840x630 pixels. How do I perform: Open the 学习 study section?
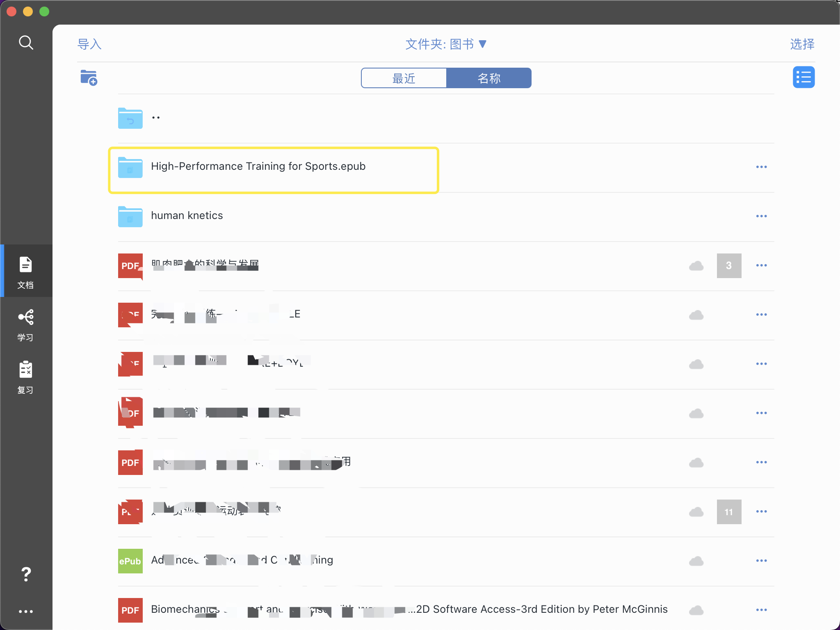(25, 325)
